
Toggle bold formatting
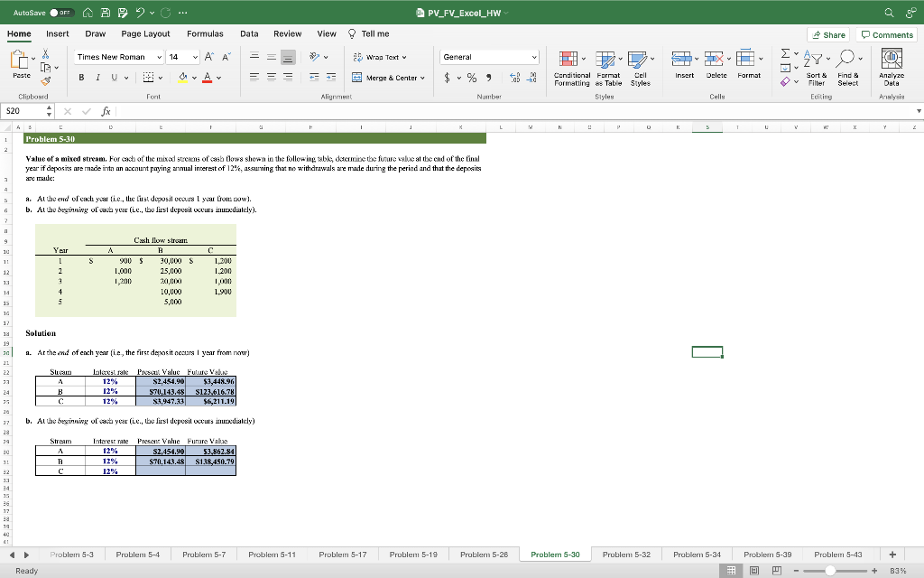click(82, 76)
